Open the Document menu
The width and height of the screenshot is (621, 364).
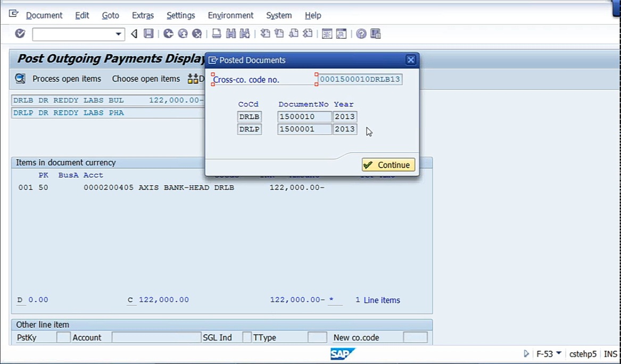pos(44,15)
